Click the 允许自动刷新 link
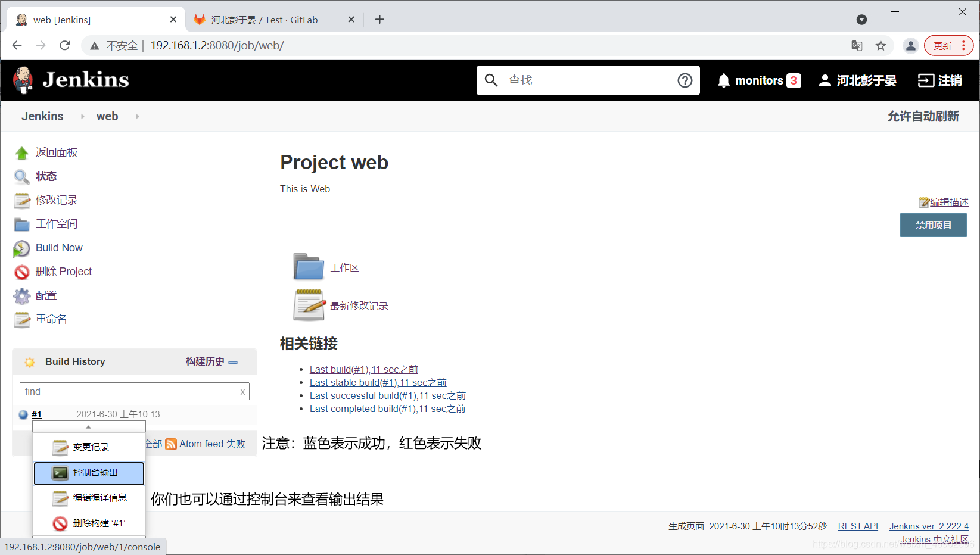This screenshot has width=980, height=555. [x=923, y=117]
